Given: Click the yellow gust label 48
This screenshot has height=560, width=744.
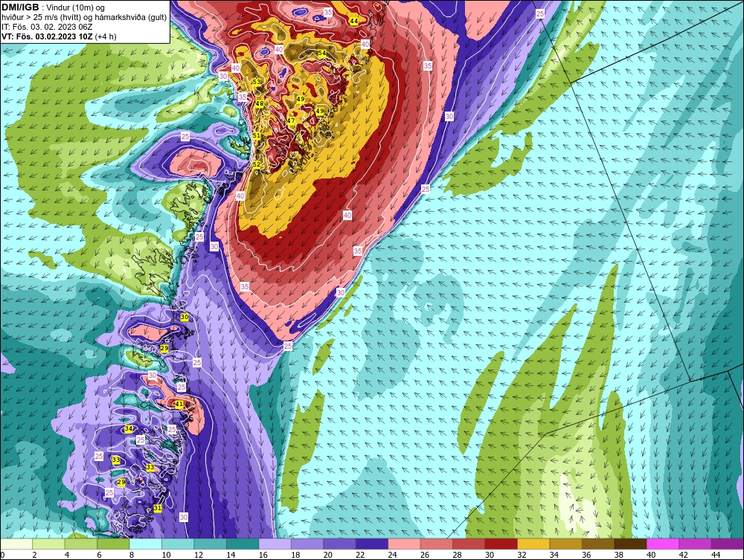Looking at the screenshot, I should pyautogui.click(x=260, y=104).
